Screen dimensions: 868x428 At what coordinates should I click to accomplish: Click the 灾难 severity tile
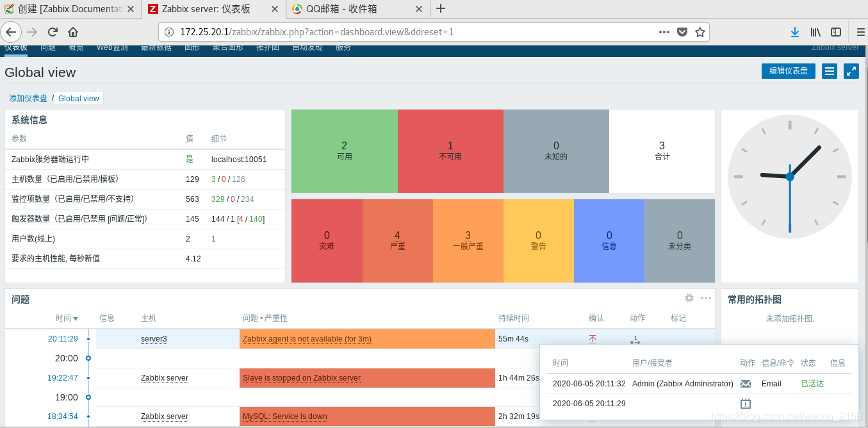(x=327, y=241)
